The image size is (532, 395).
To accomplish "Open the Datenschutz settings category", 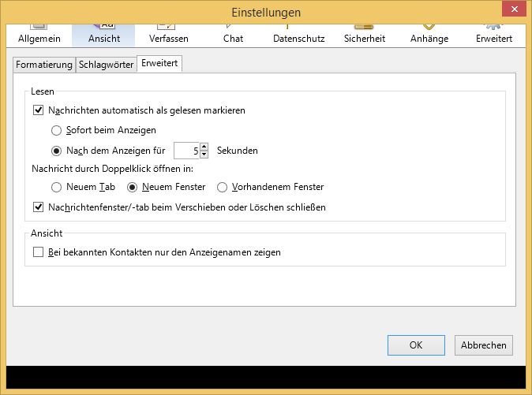I will coord(298,35).
